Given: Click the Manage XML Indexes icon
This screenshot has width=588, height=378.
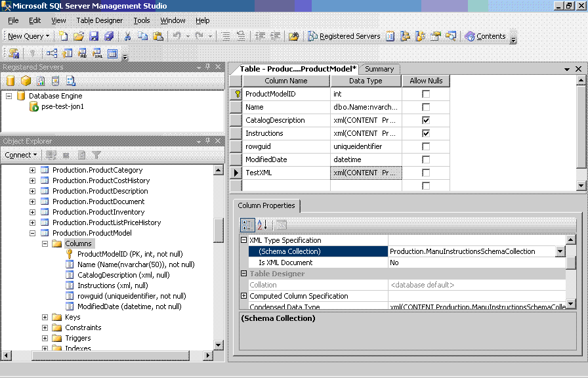Looking at the screenshot, I should 97,54.
